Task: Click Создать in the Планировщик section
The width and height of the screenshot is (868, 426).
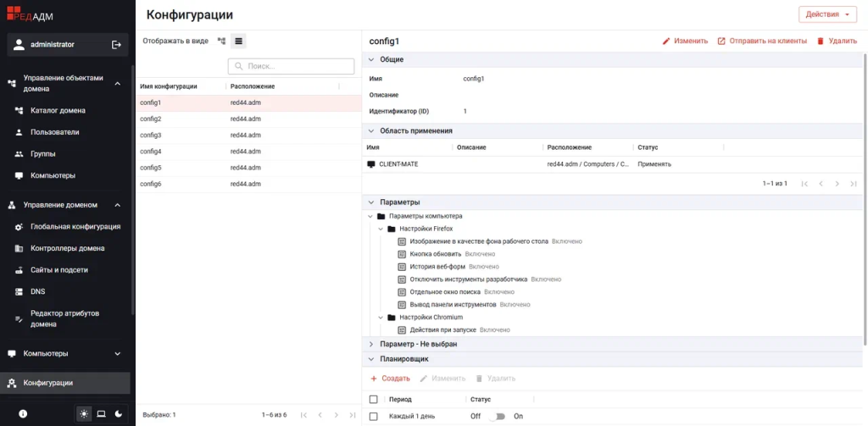Action: point(390,379)
